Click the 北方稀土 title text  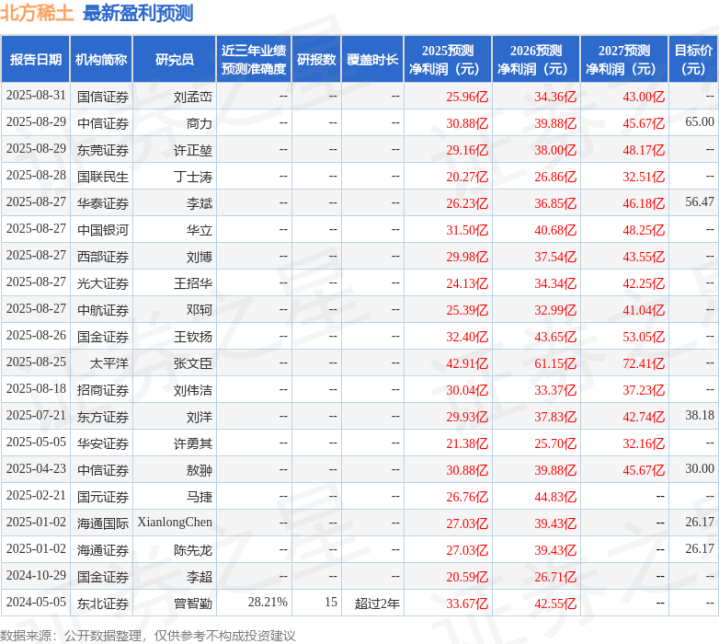37,13
